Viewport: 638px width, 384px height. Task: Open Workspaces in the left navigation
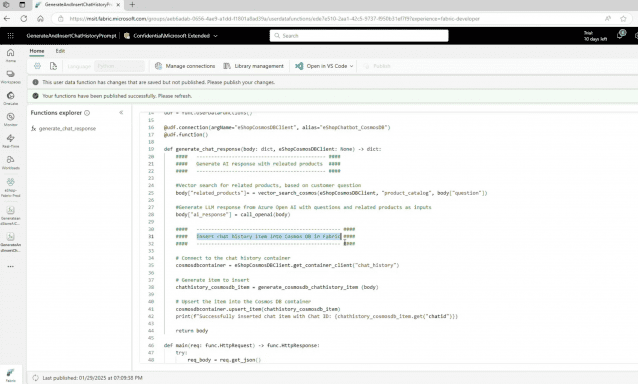[11, 76]
